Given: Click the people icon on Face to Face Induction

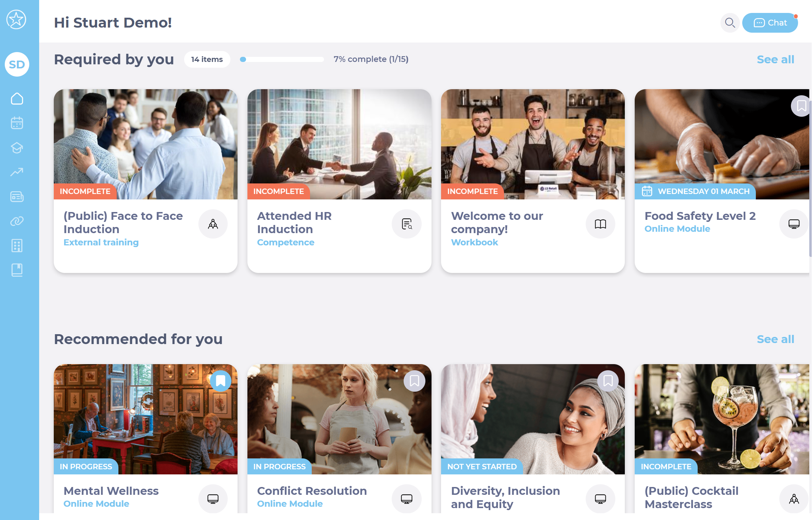Looking at the screenshot, I should click(x=213, y=224).
